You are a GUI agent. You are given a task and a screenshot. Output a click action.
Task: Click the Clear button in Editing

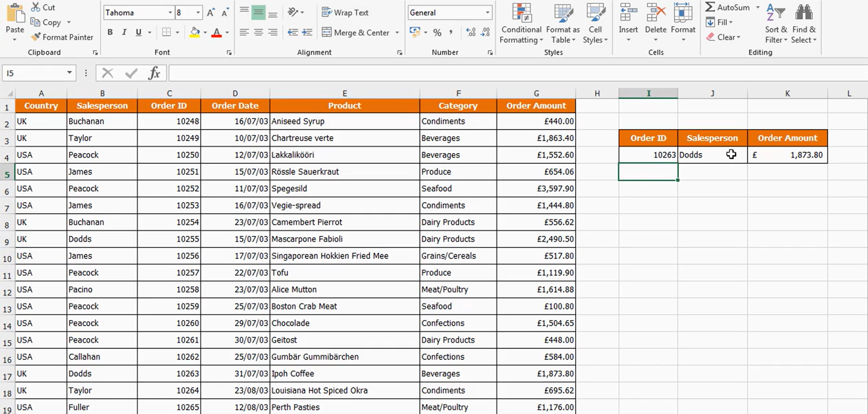(x=723, y=37)
